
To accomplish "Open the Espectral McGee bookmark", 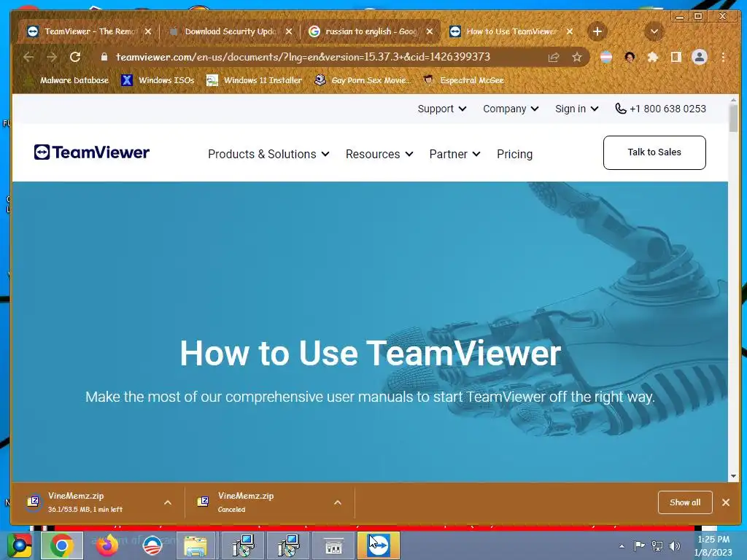I will tap(464, 80).
